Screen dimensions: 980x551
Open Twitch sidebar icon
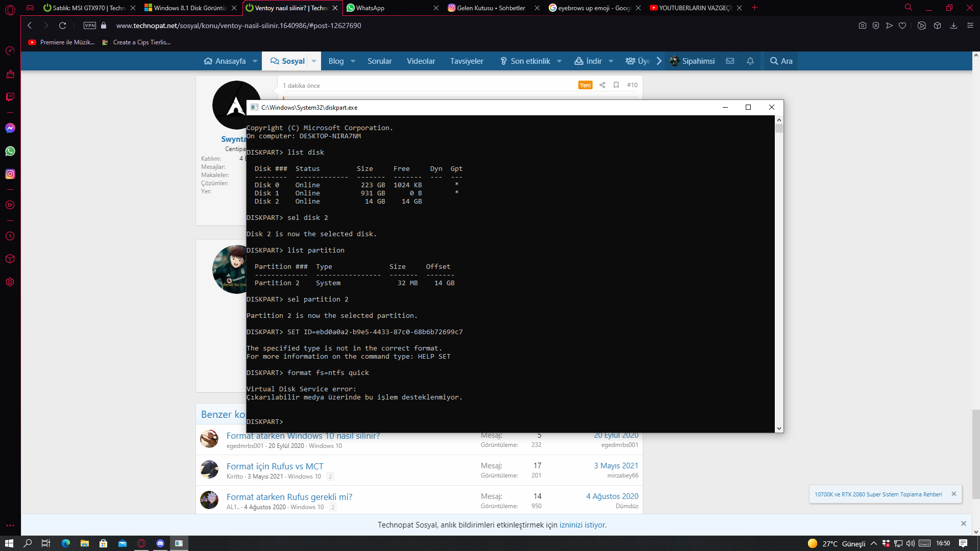tap(10, 97)
